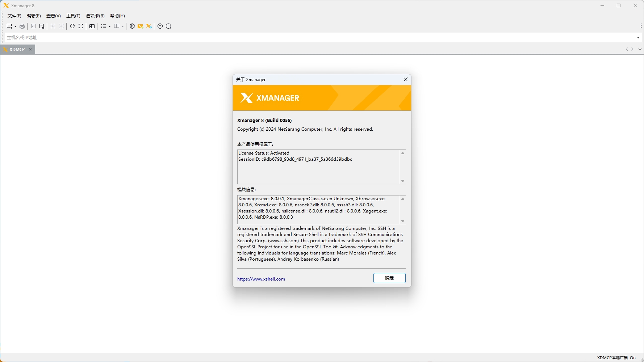Image resolution: width=644 pixels, height=362 pixels.
Task: Toggle the sidebar panel icon
Action: pos(92,26)
